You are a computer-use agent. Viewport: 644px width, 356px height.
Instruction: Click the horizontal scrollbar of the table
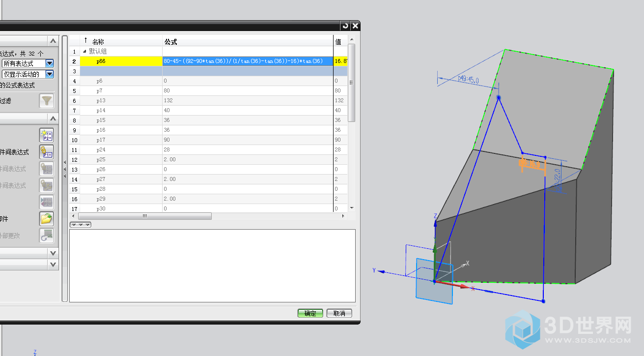[145, 216]
